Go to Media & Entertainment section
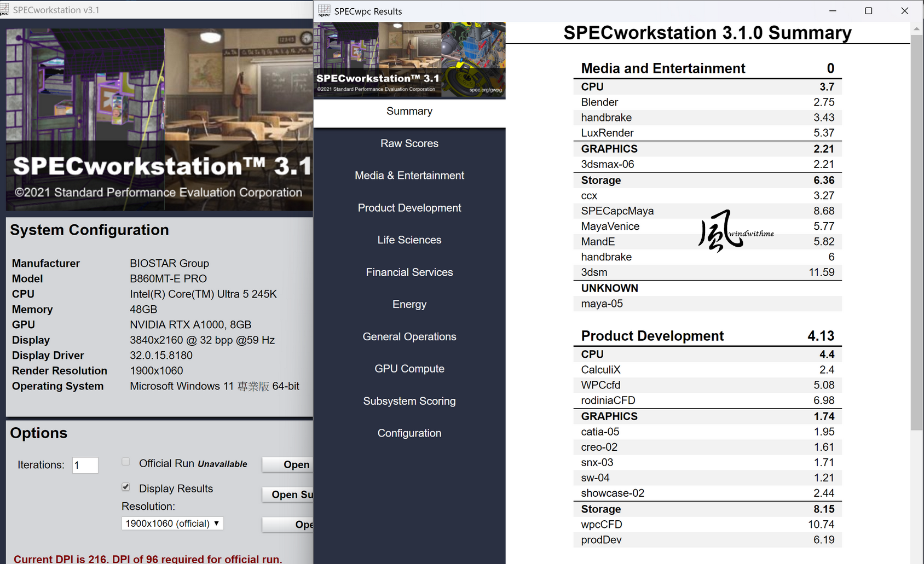 [x=409, y=176]
